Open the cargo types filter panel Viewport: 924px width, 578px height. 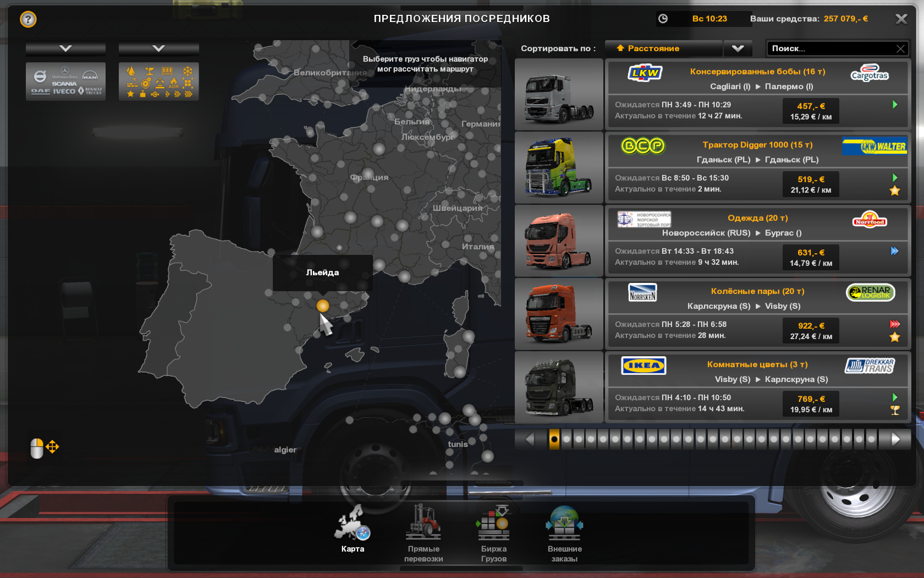158,81
